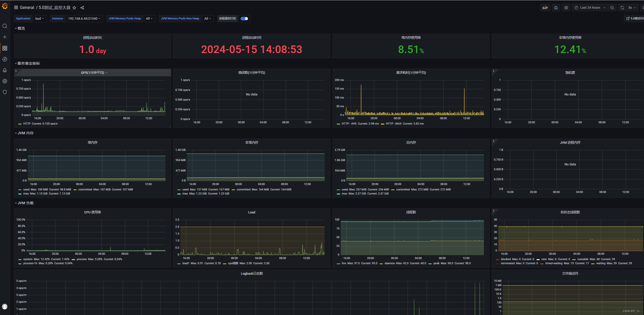Open the Instance 192.168.6.45:21340 dropdown
The image size is (644, 315).
click(x=84, y=19)
